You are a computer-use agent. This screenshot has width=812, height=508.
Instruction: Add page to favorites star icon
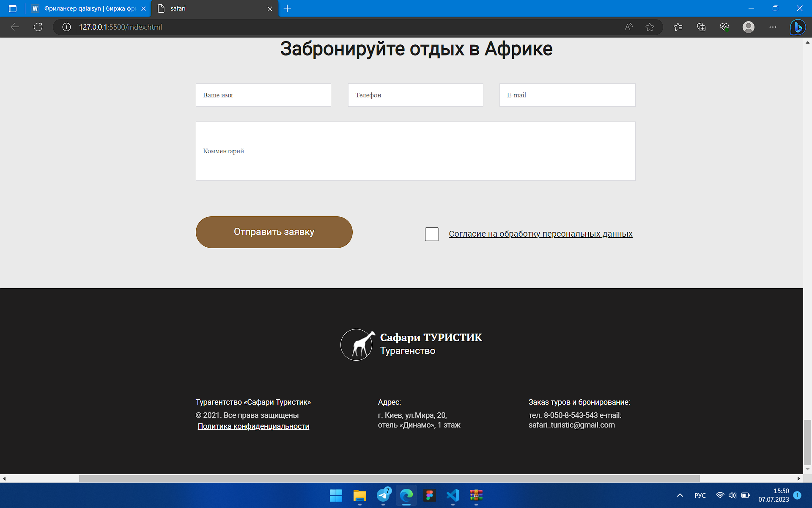(x=650, y=27)
